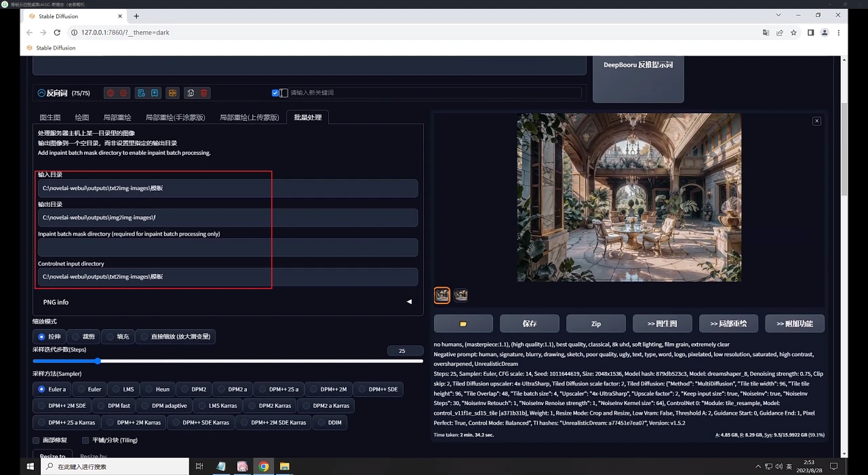The height and width of the screenshot is (475, 868).
Task: Bookmark this page with the star icon
Action: point(793,33)
